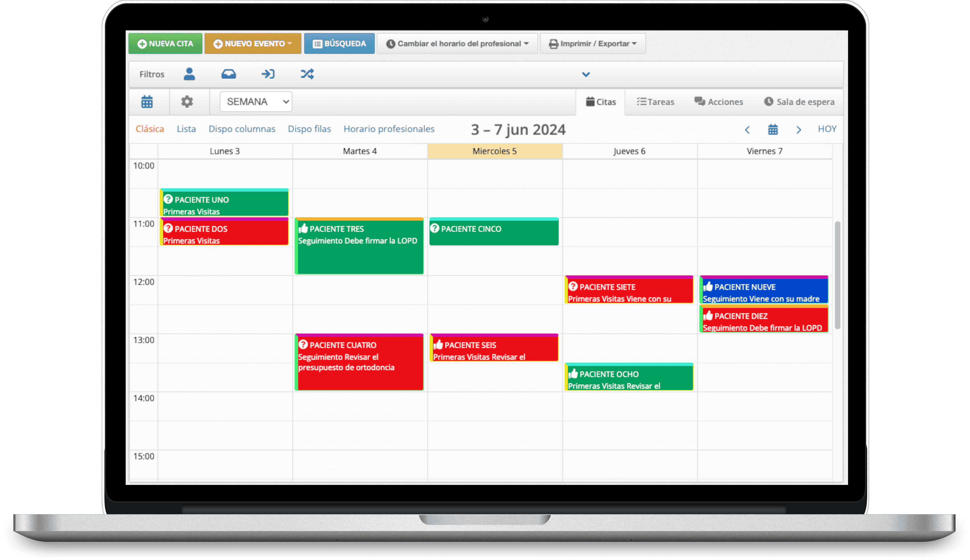This screenshot has width=970, height=560.
Task: Click question-mark status icon on PACIENTE UNO
Action: click(x=168, y=199)
